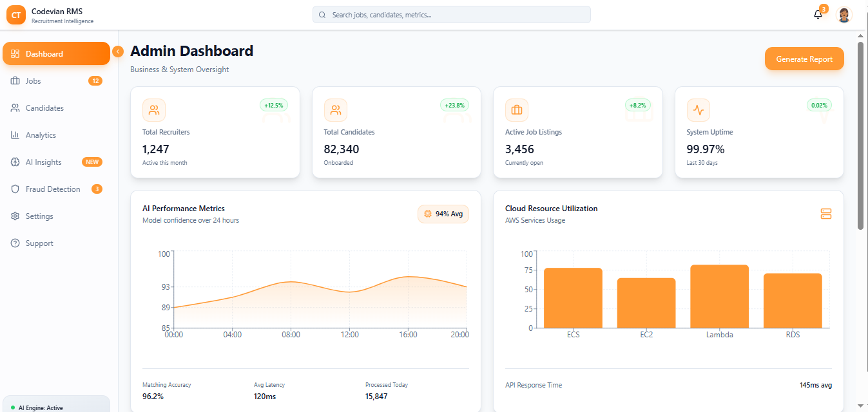Click the System Uptime pulse icon

(698, 110)
